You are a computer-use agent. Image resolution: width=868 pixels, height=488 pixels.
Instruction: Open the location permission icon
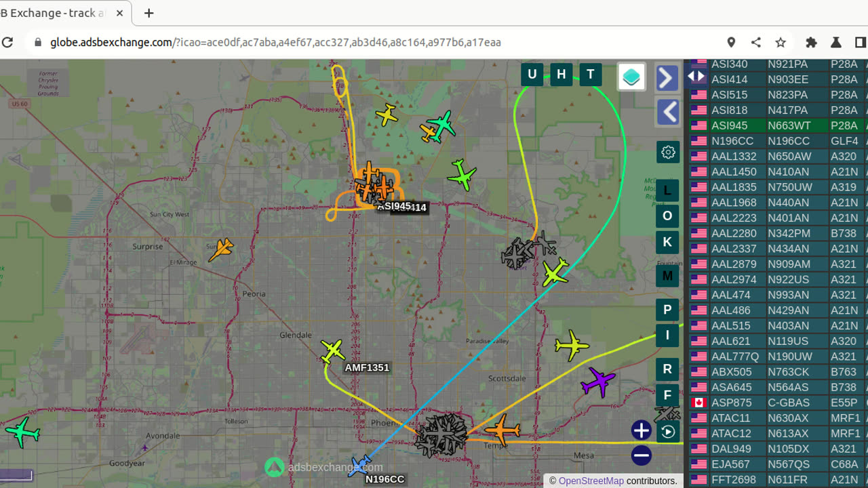tap(731, 42)
